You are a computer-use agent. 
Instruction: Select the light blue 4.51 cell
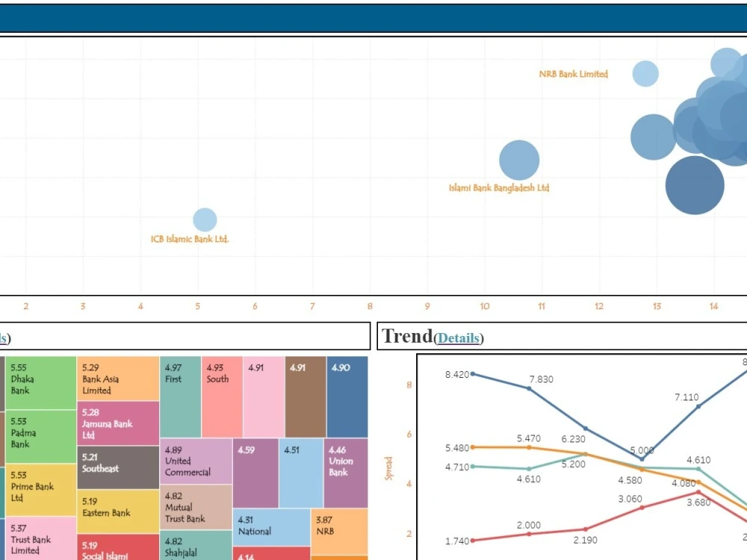click(x=301, y=473)
